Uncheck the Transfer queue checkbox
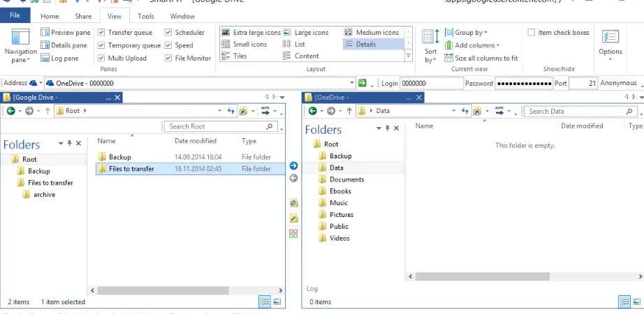This screenshot has height=314, width=644. click(101, 32)
